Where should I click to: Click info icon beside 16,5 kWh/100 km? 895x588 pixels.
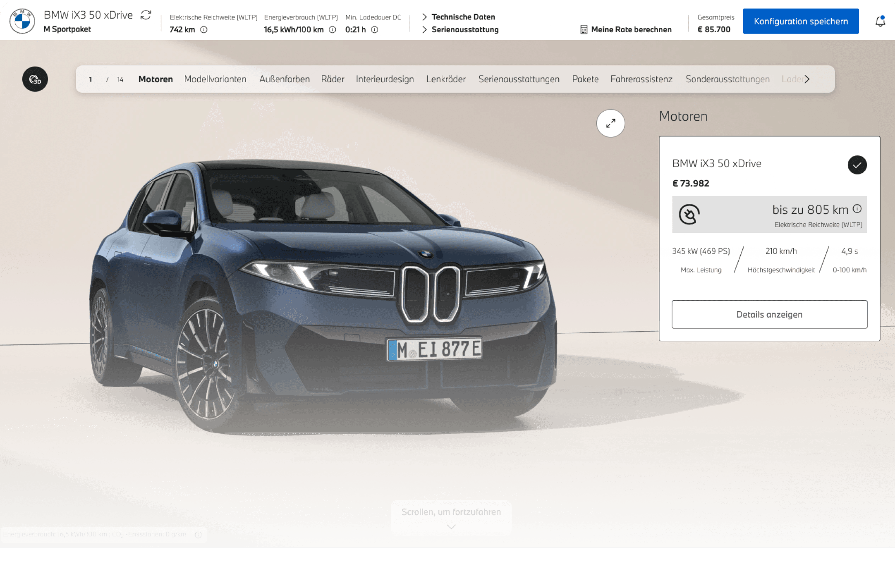pos(333,30)
